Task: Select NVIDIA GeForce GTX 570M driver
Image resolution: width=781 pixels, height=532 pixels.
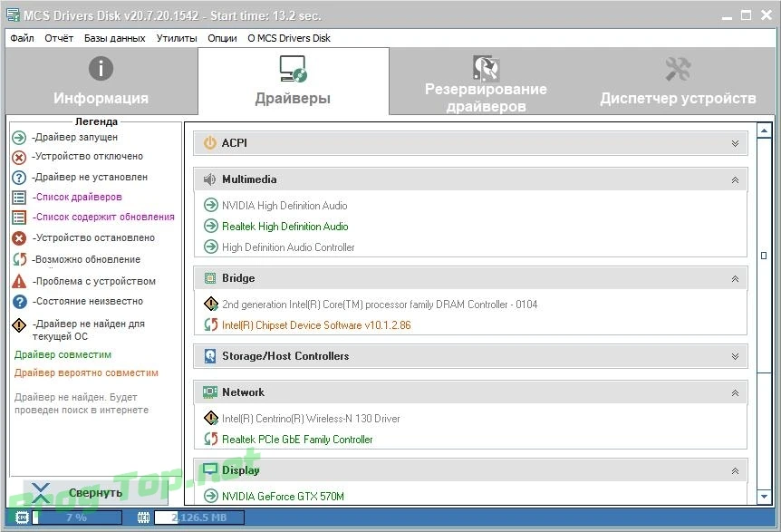Action: 283,496
